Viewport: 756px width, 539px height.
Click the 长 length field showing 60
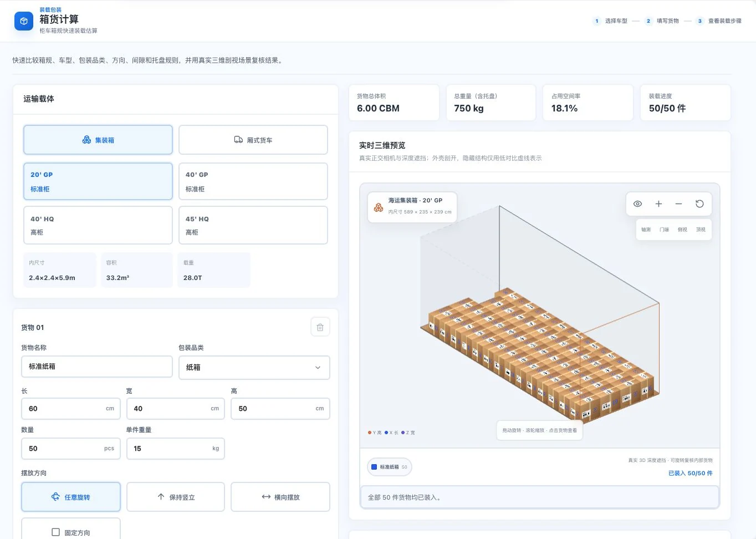(71, 409)
